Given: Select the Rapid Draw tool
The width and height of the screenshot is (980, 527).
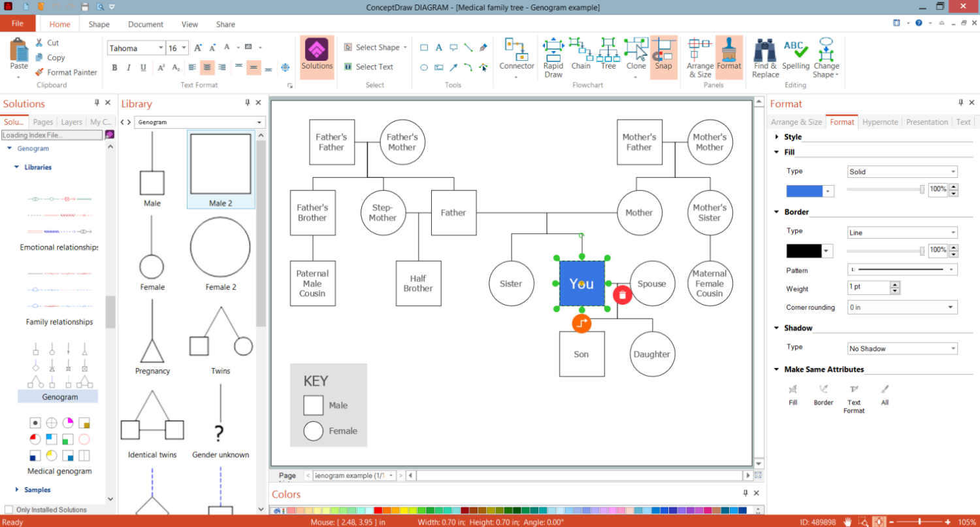Looking at the screenshot, I should (x=553, y=58).
